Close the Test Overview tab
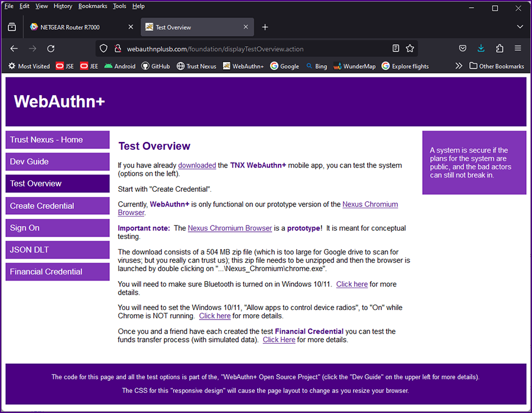The width and height of the screenshot is (532, 413). 245,27
